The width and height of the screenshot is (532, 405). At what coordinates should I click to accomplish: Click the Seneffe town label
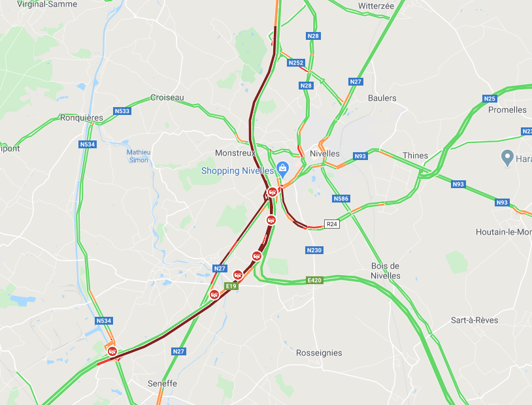[x=162, y=383]
